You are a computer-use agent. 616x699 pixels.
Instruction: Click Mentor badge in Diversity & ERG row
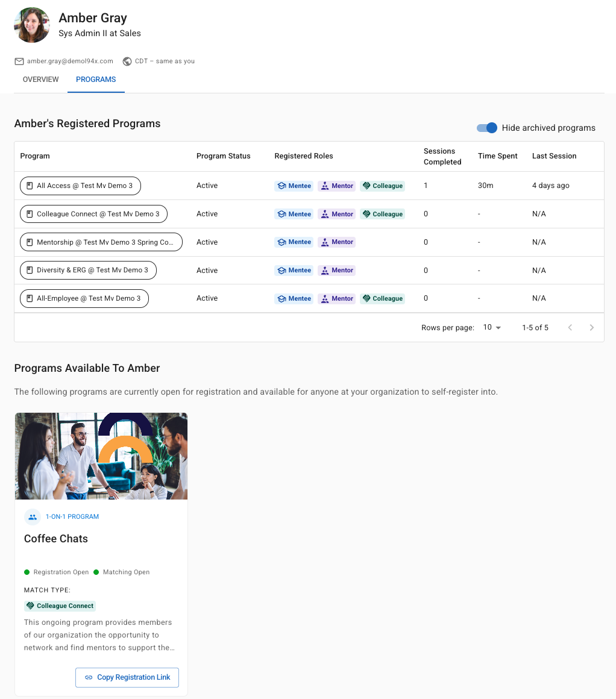337,270
